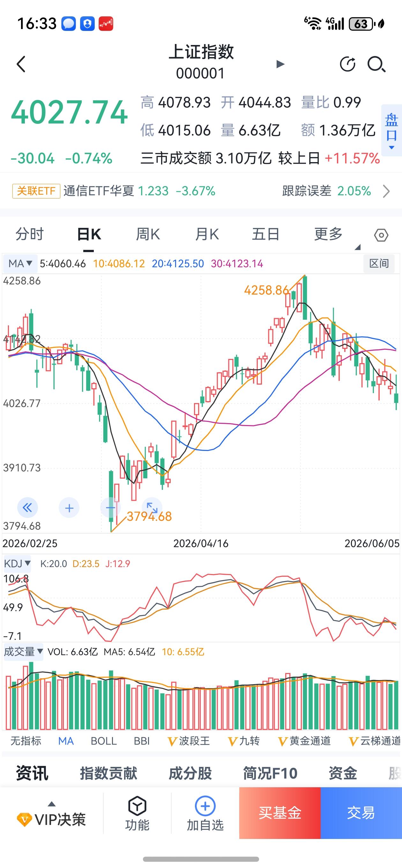Select the 日K tab
Image resolution: width=402 pixels, height=868 pixels.
89,234
